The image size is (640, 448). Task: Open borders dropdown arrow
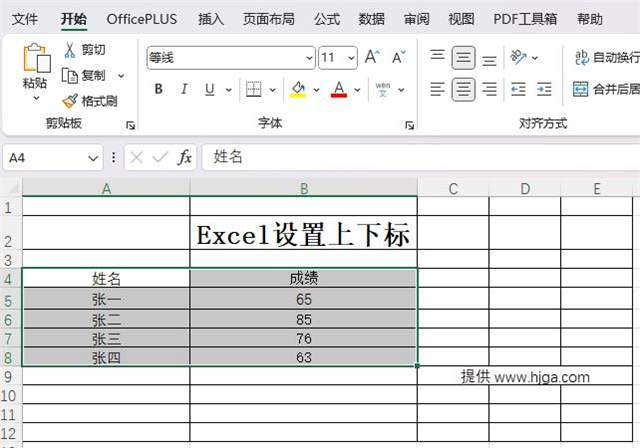[x=272, y=90]
